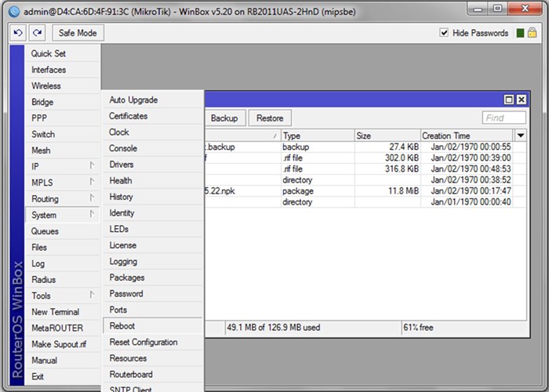Select directory row created Jan/01/1970 00:00:40
This screenshot has height=392, width=549.
coord(365,202)
